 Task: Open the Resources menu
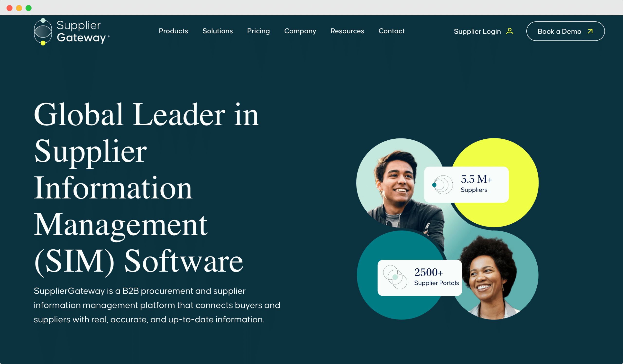coord(347,31)
